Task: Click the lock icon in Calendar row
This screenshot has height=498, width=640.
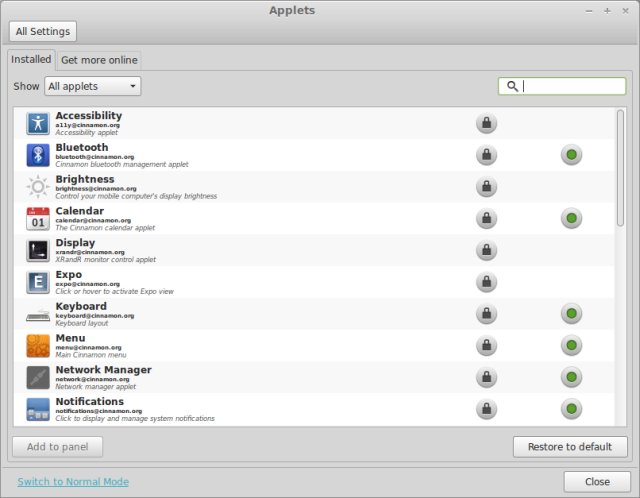Action: pos(487,218)
